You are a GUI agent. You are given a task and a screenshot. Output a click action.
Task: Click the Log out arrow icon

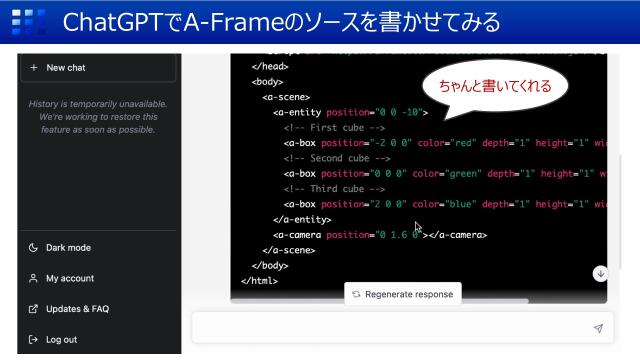coord(33,340)
